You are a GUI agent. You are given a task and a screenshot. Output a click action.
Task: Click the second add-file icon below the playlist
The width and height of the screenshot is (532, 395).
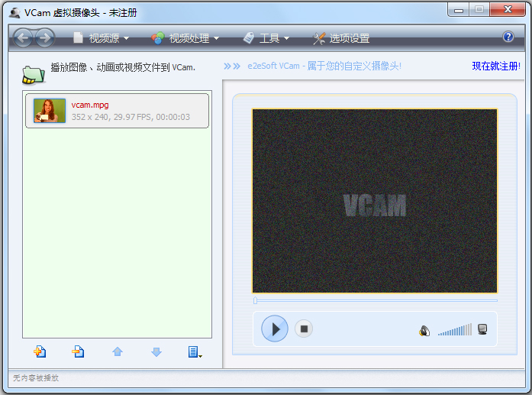(x=78, y=351)
